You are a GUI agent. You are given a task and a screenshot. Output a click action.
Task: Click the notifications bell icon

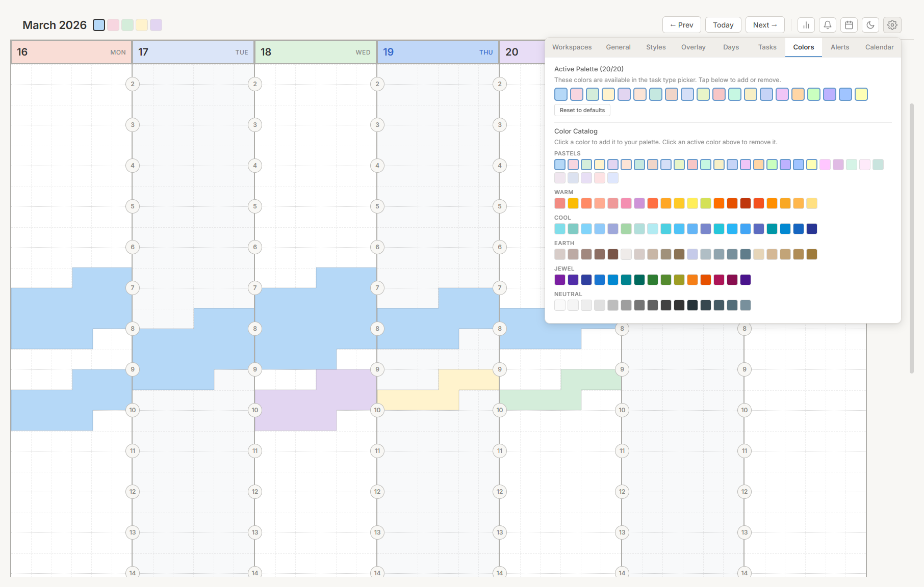(828, 25)
